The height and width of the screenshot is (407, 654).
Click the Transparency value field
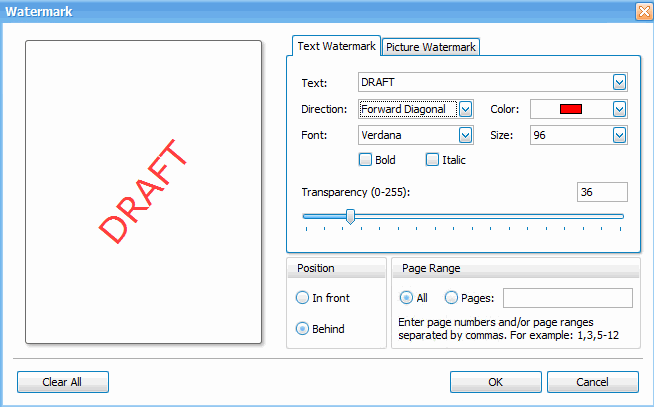pos(602,192)
